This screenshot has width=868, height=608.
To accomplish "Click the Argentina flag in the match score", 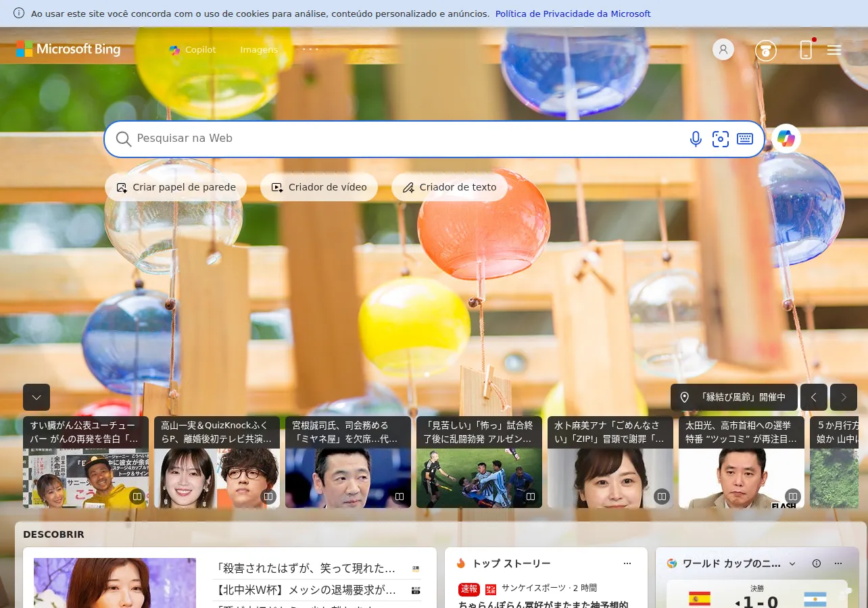I will (815, 599).
